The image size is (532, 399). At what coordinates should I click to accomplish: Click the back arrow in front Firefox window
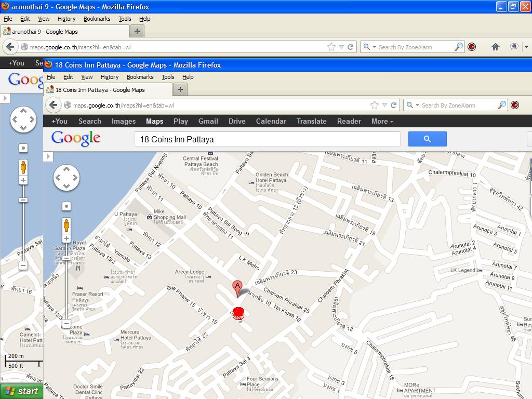tap(54, 105)
